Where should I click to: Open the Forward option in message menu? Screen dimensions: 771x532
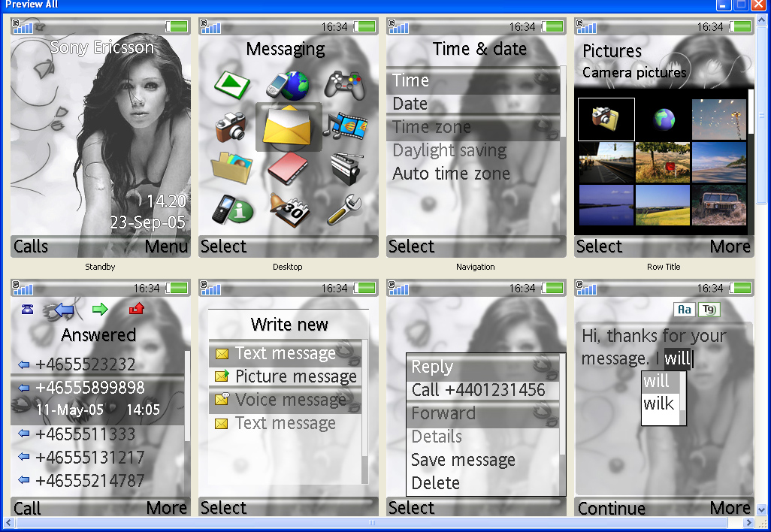tap(443, 413)
